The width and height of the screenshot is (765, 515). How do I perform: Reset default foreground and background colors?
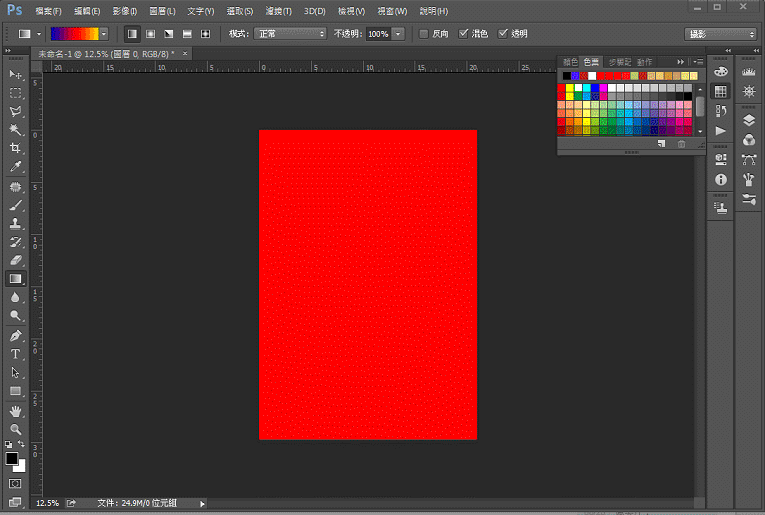[8, 444]
